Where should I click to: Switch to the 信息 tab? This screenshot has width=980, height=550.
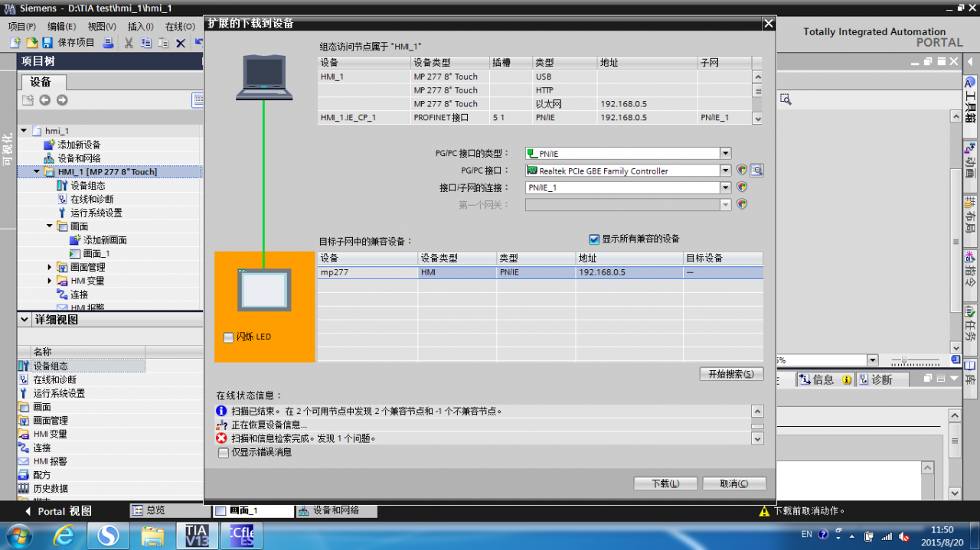[x=824, y=379]
